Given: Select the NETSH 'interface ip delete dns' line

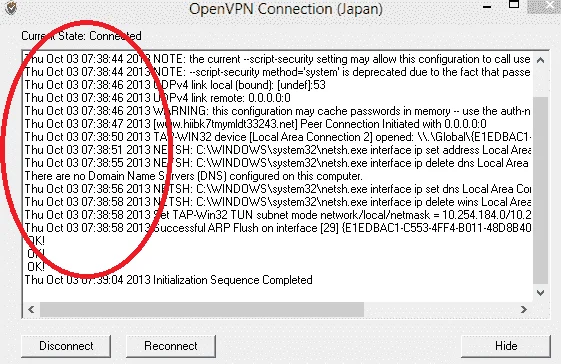Looking at the screenshot, I should coord(278,163).
